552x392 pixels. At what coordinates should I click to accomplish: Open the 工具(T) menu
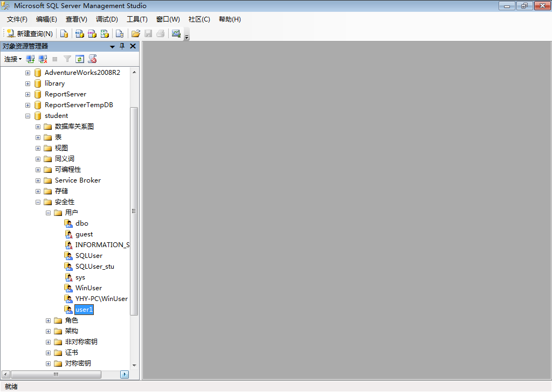point(137,19)
